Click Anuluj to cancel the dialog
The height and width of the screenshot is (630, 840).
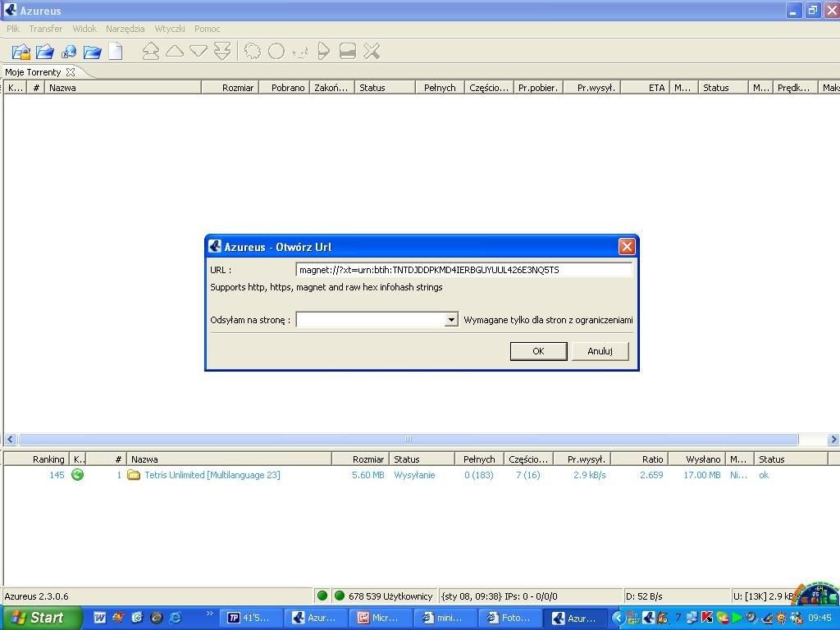(x=600, y=351)
